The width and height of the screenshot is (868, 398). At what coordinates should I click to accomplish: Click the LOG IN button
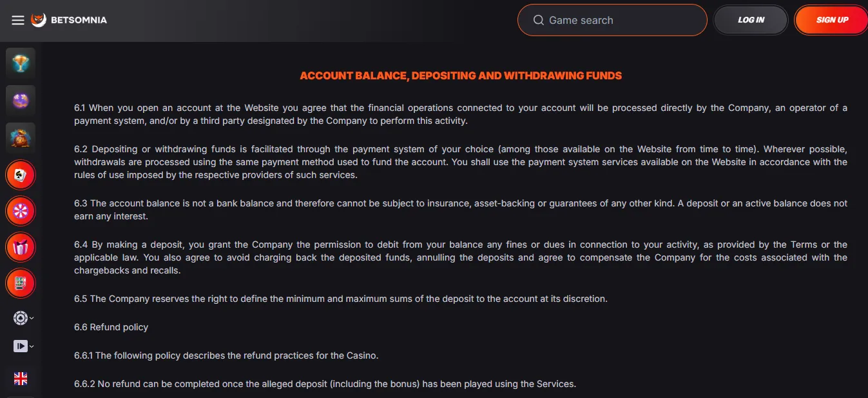tap(751, 20)
